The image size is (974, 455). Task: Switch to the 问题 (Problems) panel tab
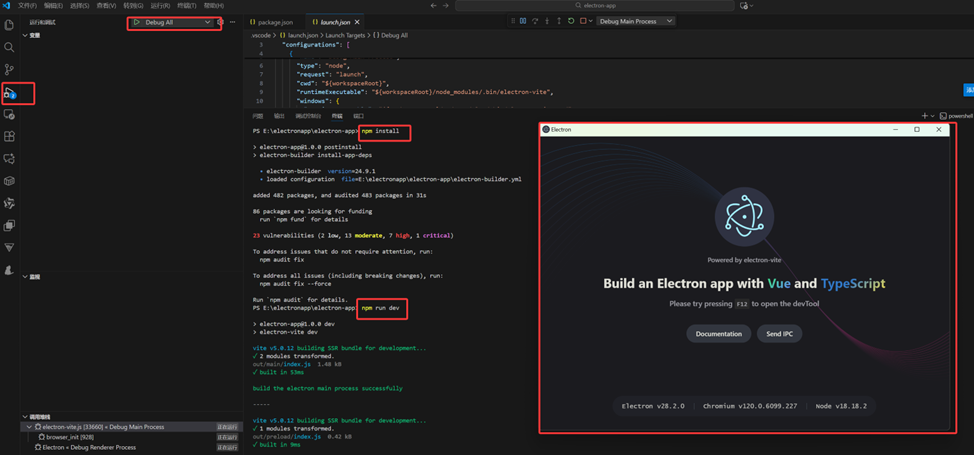(258, 116)
